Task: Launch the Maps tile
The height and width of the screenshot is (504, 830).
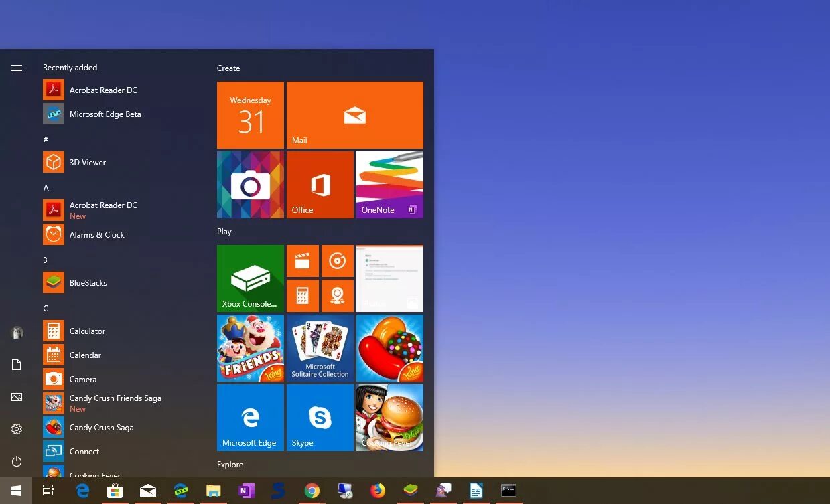Action: 337,295
